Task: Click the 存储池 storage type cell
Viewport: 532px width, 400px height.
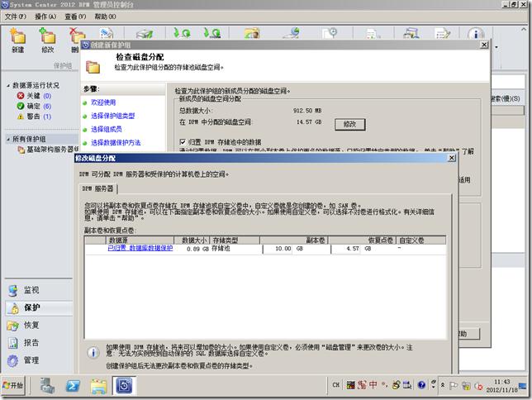Action: pos(221,248)
